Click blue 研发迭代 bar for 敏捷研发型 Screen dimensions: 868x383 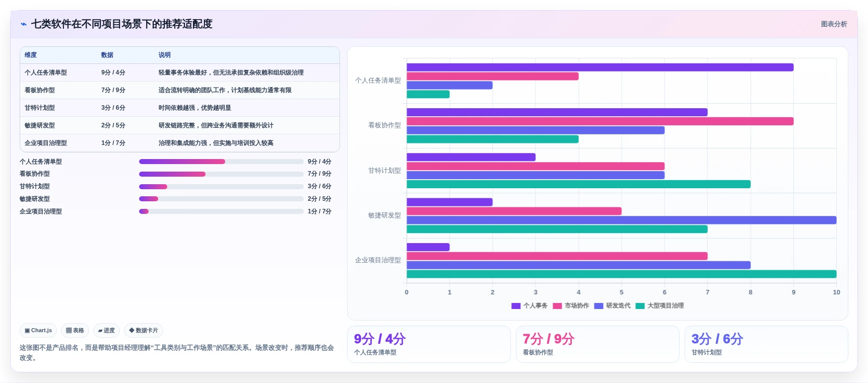(x=622, y=220)
